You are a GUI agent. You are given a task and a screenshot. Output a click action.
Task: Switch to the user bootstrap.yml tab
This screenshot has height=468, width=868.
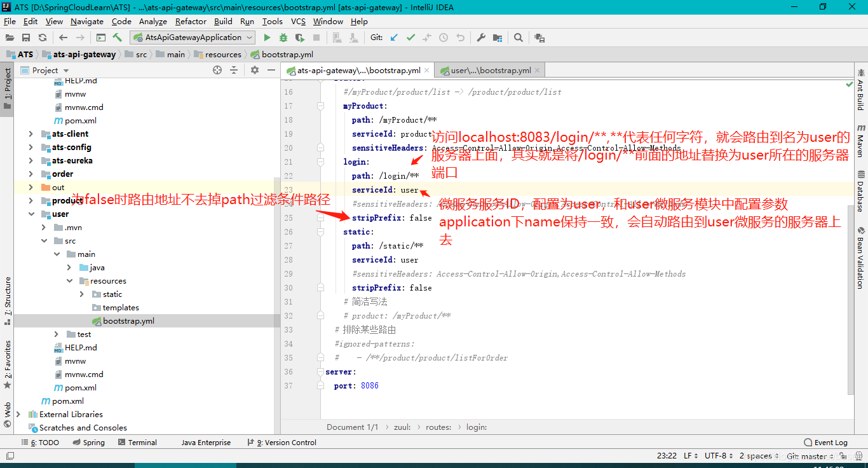pyautogui.click(x=491, y=70)
